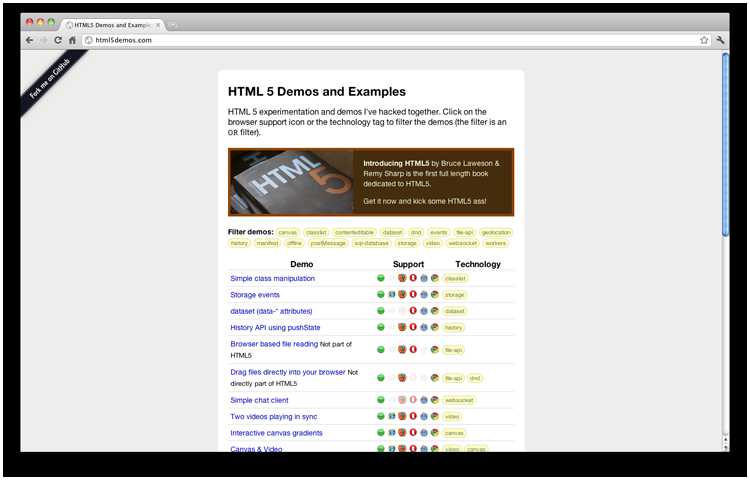Toggle the storage filter tag at top
The height and width of the screenshot is (480, 750).
click(x=407, y=243)
